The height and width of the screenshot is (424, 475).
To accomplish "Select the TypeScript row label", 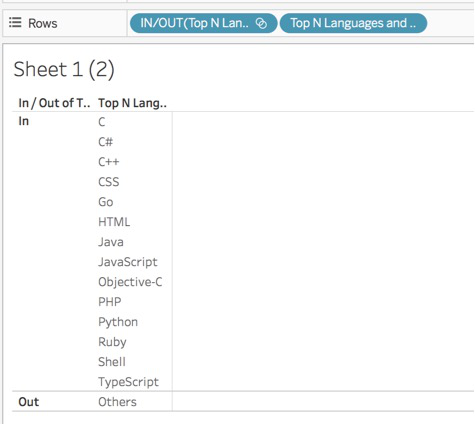I will [x=128, y=382].
